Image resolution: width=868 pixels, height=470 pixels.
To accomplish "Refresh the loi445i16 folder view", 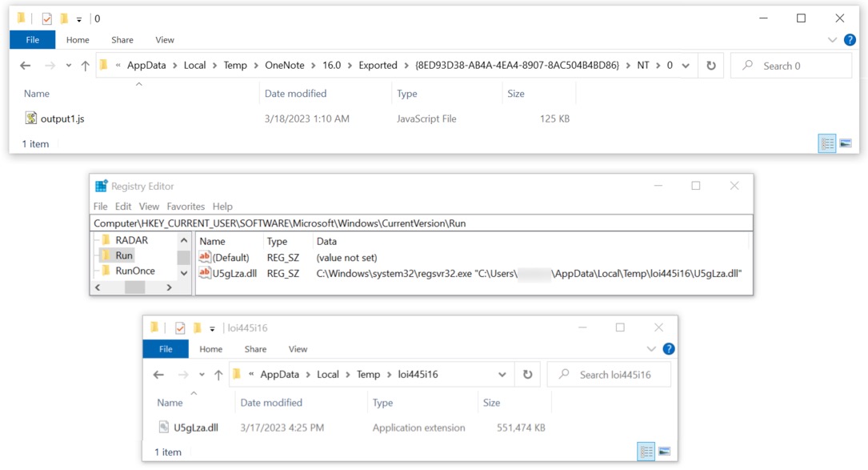I will pyautogui.click(x=527, y=374).
